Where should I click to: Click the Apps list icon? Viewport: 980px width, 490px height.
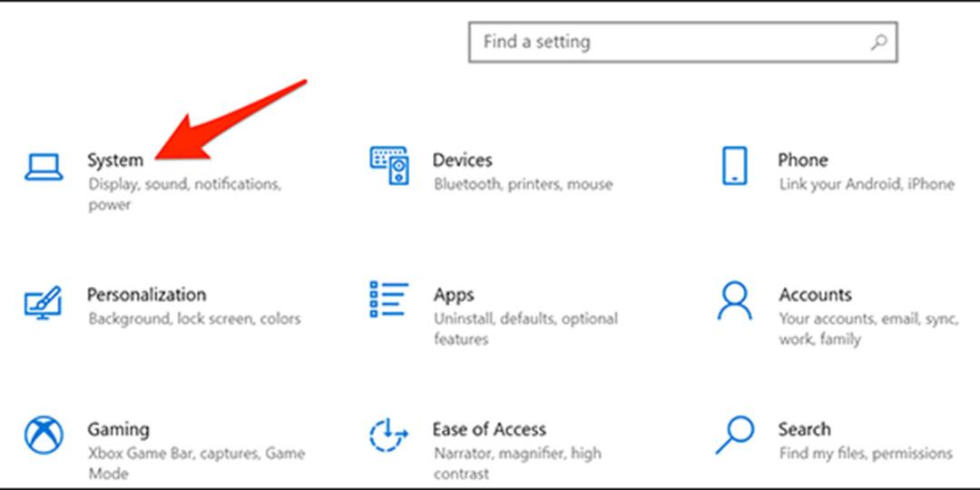coord(388,299)
